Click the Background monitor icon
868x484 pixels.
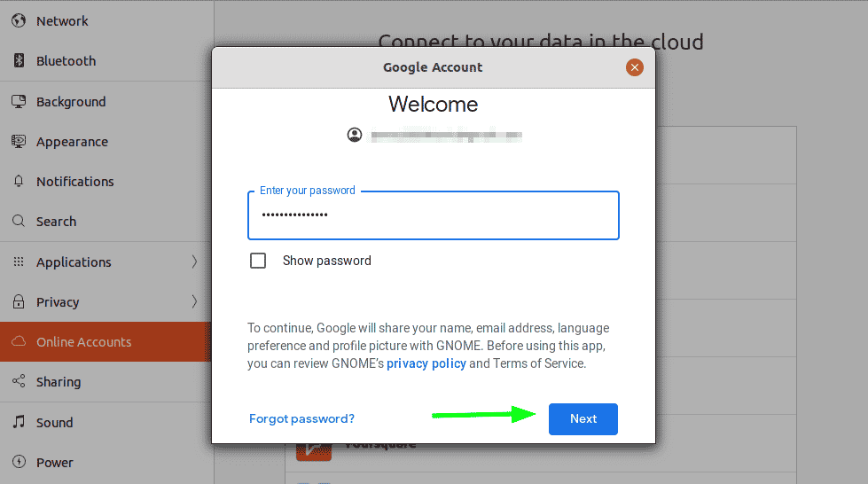19,101
